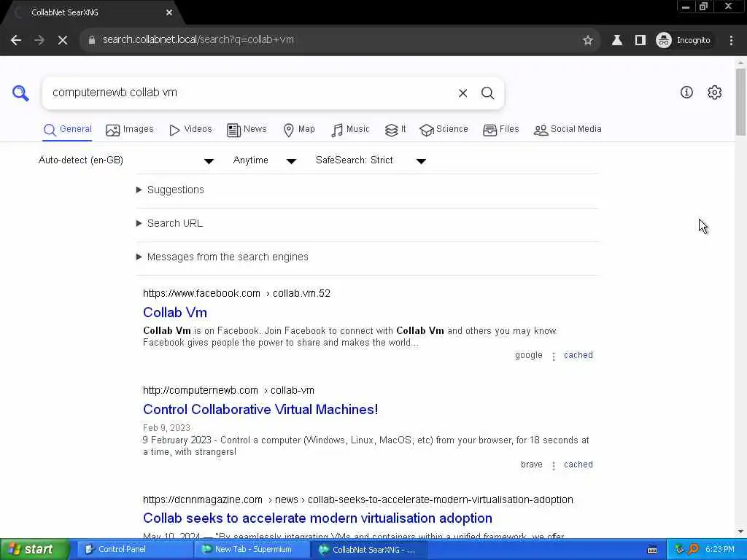Click the google engine label
The image size is (747, 560).
pyautogui.click(x=528, y=355)
